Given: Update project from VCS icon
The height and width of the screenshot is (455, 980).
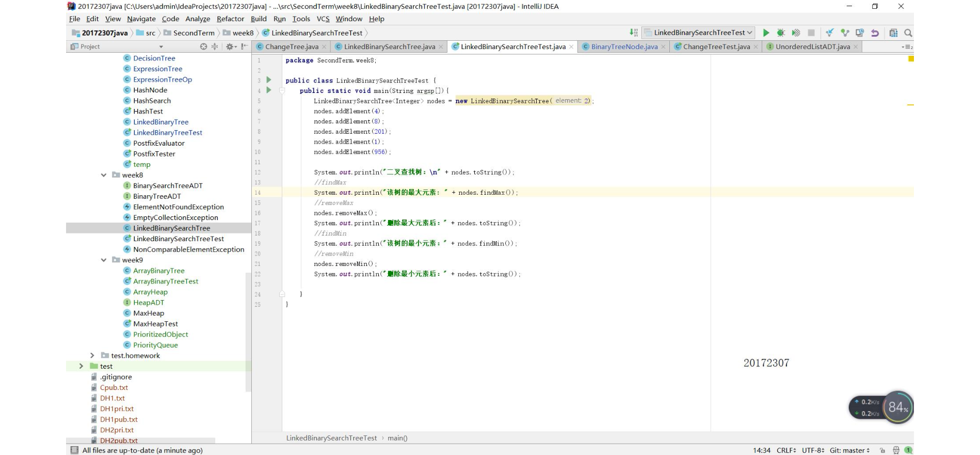Looking at the screenshot, I should pos(830,33).
